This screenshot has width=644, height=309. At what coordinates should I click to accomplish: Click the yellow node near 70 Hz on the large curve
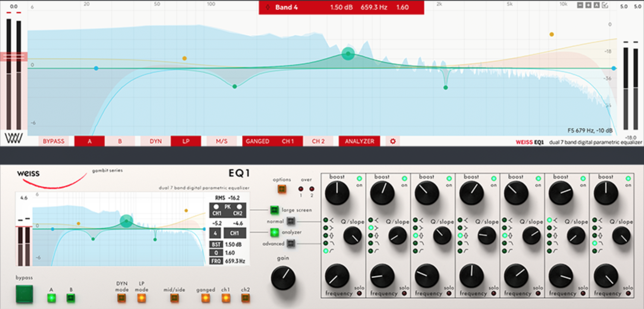tap(184, 58)
